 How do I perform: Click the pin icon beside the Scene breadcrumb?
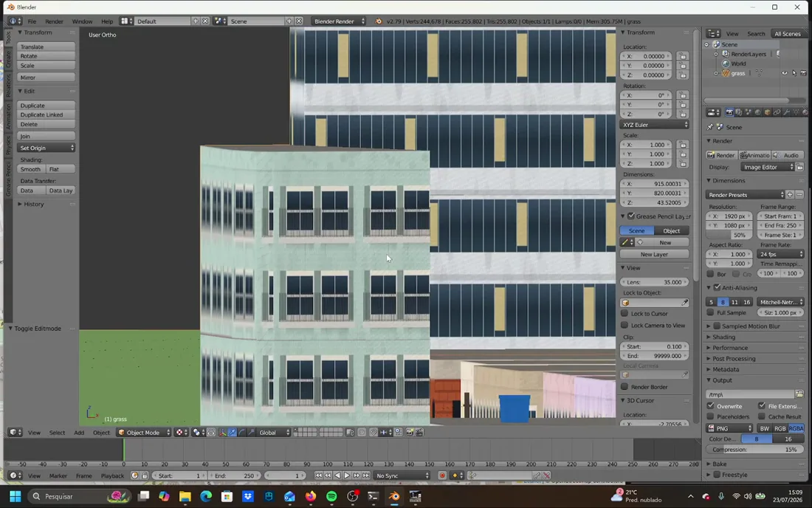[710, 127]
